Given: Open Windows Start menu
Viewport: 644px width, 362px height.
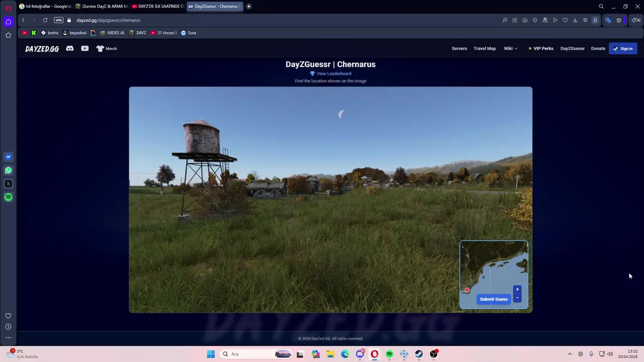Looking at the screenshot, I should point(211,354).
